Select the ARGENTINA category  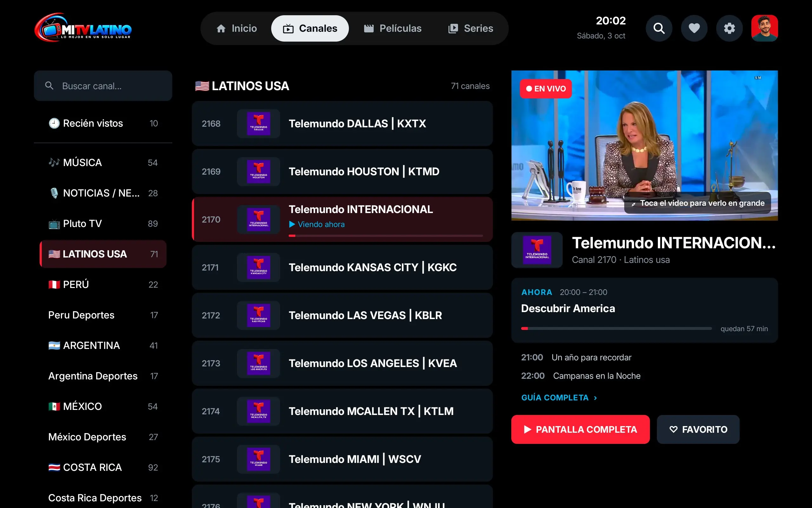tap(103, 345)
